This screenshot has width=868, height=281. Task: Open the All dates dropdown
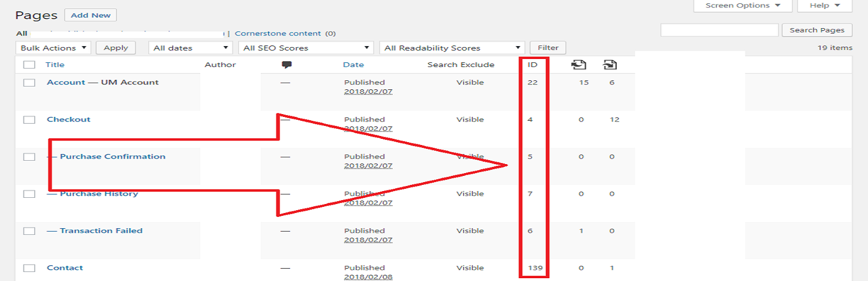(x=191, y=48)
